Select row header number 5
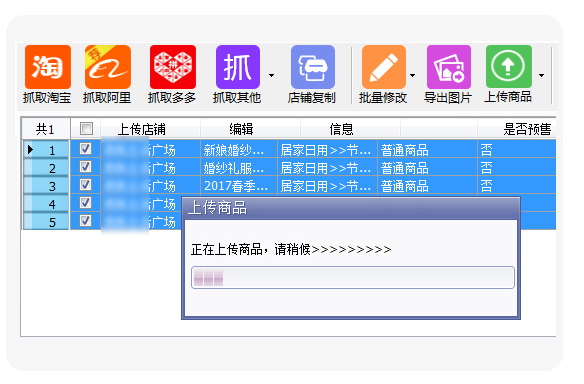584x384 pixels. point(46,221)
